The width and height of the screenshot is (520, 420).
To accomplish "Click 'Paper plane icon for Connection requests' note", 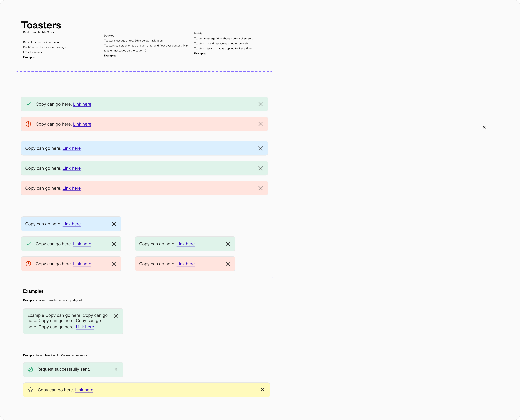I will (61, 355).
